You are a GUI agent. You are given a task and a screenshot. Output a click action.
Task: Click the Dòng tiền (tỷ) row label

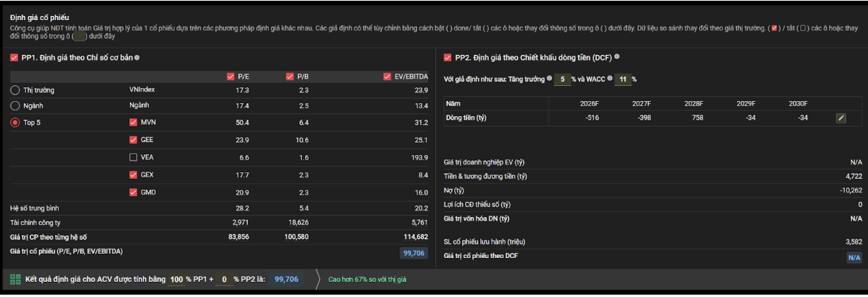click(x=466, y=118)
